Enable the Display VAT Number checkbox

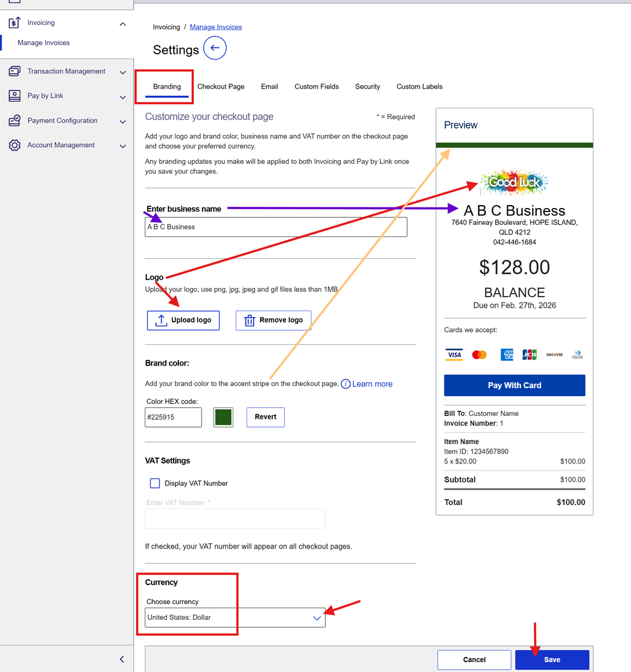[x=155, y=483]
